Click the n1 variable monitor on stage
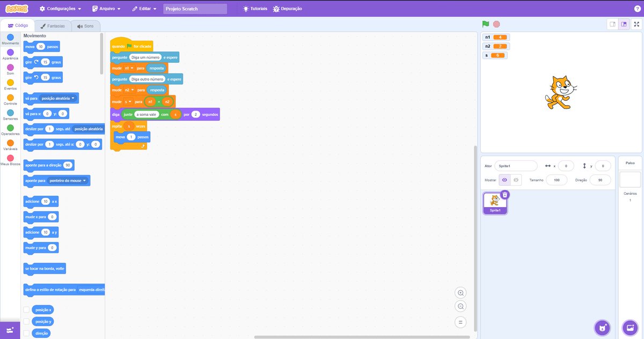This screenshot has width=644, height=339. click(x=496, y=37)
